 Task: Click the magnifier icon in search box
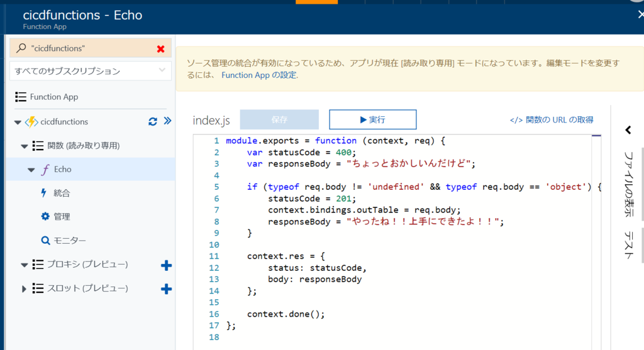tap(21, 48)
